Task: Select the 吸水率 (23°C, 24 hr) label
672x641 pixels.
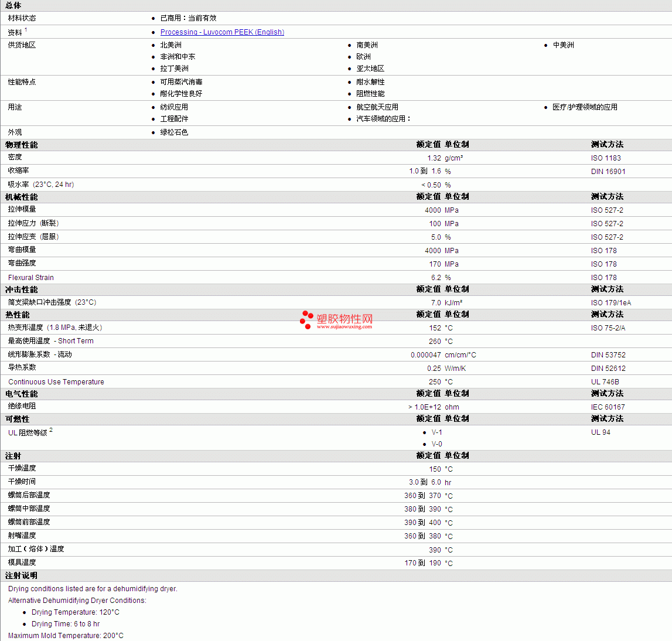Action: (40, 184)
